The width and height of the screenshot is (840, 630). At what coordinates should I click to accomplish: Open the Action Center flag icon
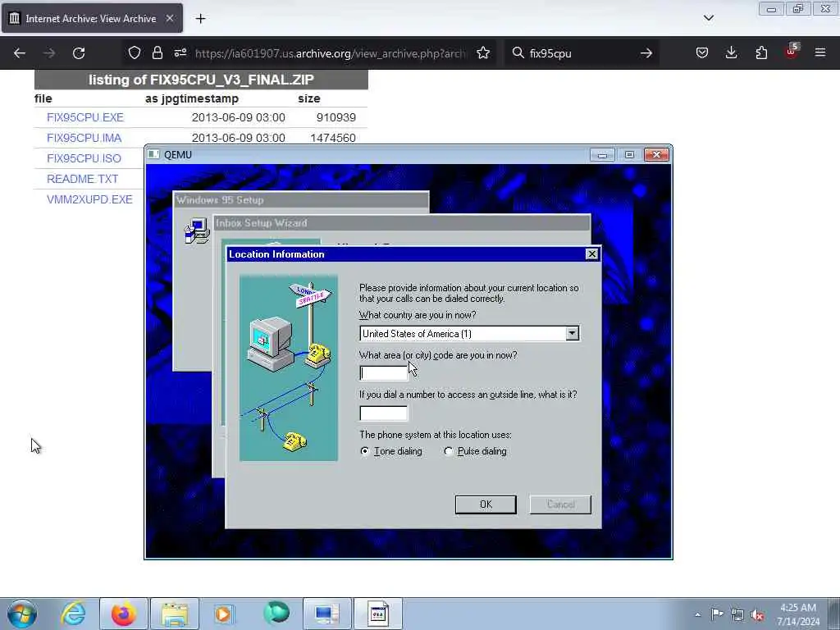pos(717,614)
